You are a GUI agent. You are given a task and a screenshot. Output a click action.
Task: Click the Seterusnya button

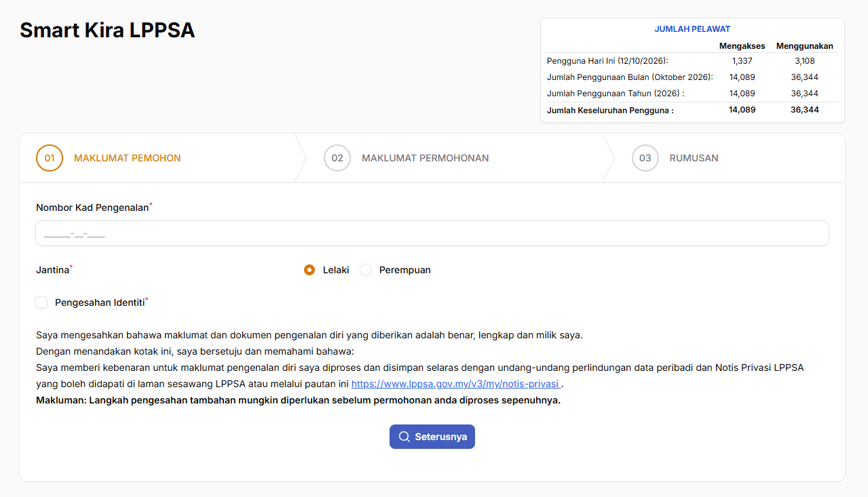(x=432, y=437)
